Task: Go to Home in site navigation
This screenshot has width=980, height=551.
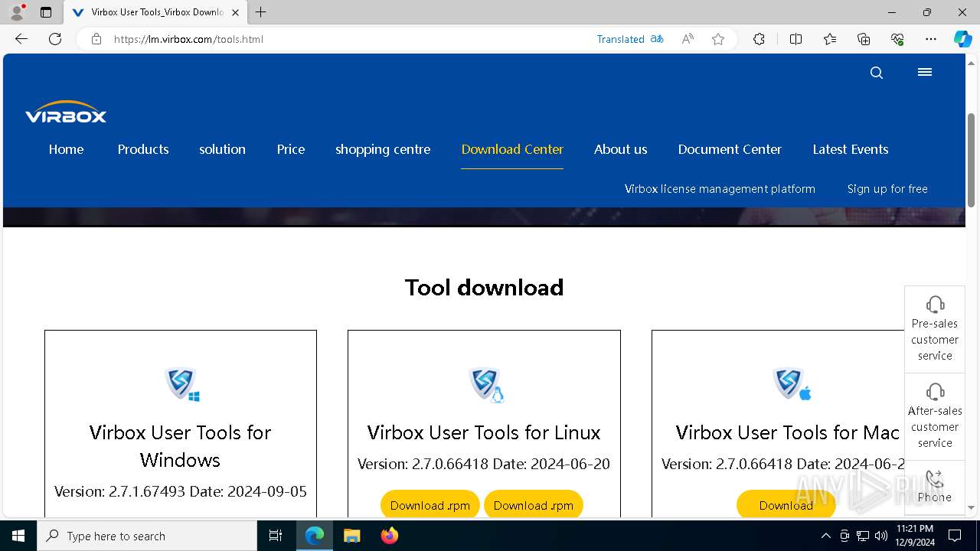Action: [x=67, y=149]
